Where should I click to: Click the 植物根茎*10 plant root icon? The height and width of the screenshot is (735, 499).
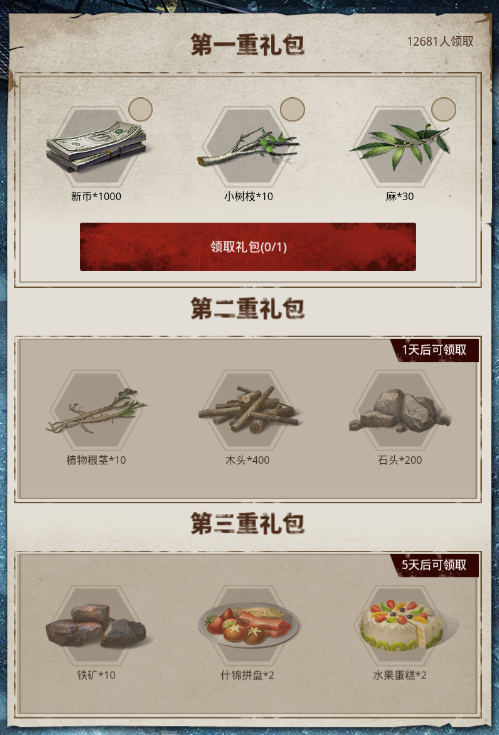coord(96,410)
